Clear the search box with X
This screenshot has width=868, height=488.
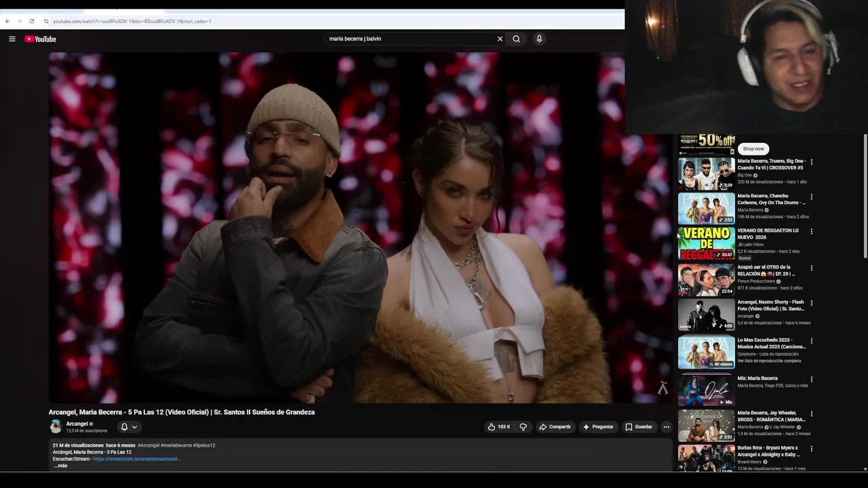tap(500, 39)
